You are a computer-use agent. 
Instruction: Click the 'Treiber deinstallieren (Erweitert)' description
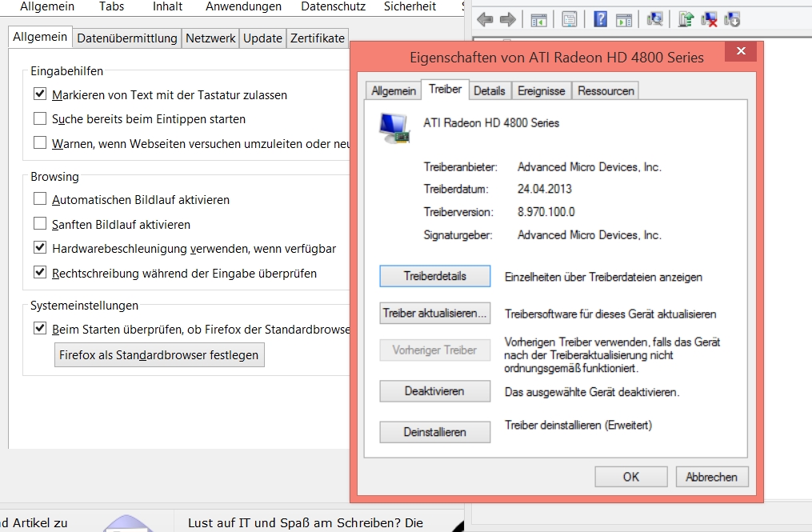pos(578,426)
